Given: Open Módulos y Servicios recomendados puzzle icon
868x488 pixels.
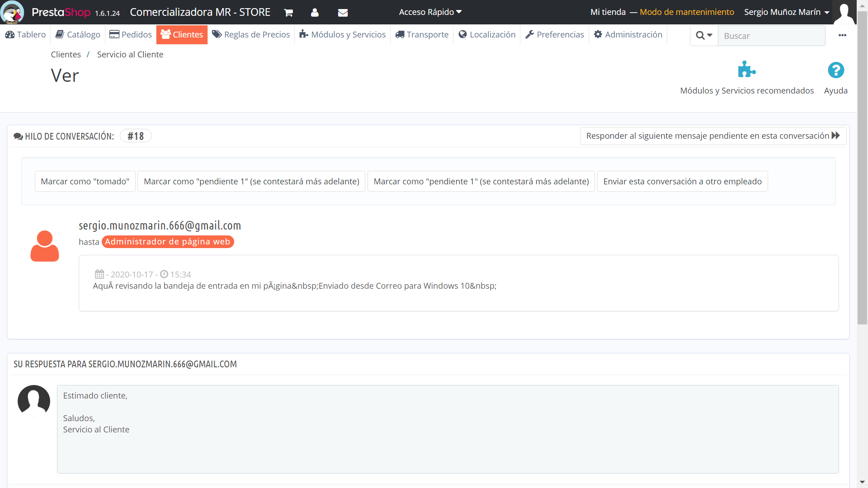Looking at the screenshot, I should pyautogui.click(x=746, y=70).
